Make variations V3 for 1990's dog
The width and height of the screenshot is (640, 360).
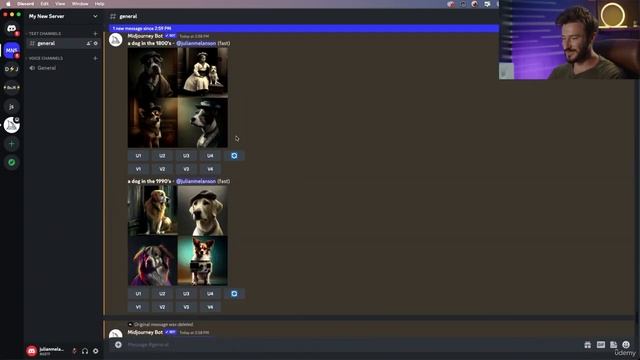click(186, 307)
